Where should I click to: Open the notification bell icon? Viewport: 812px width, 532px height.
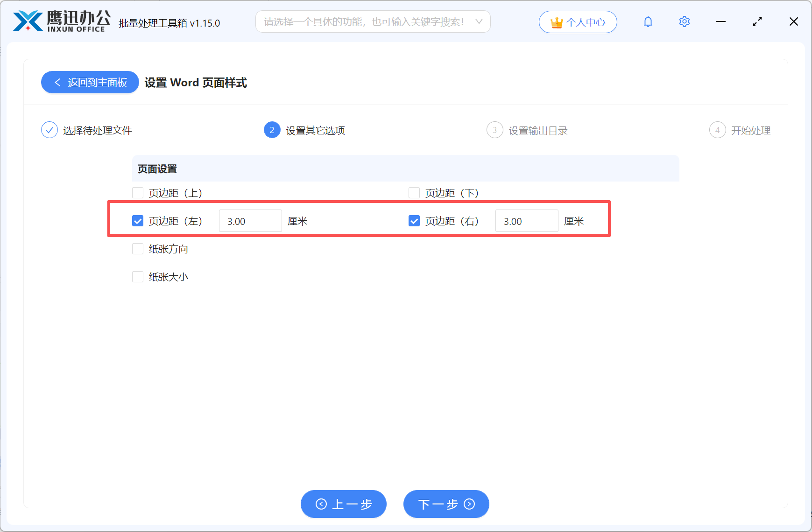pos(648,21)
